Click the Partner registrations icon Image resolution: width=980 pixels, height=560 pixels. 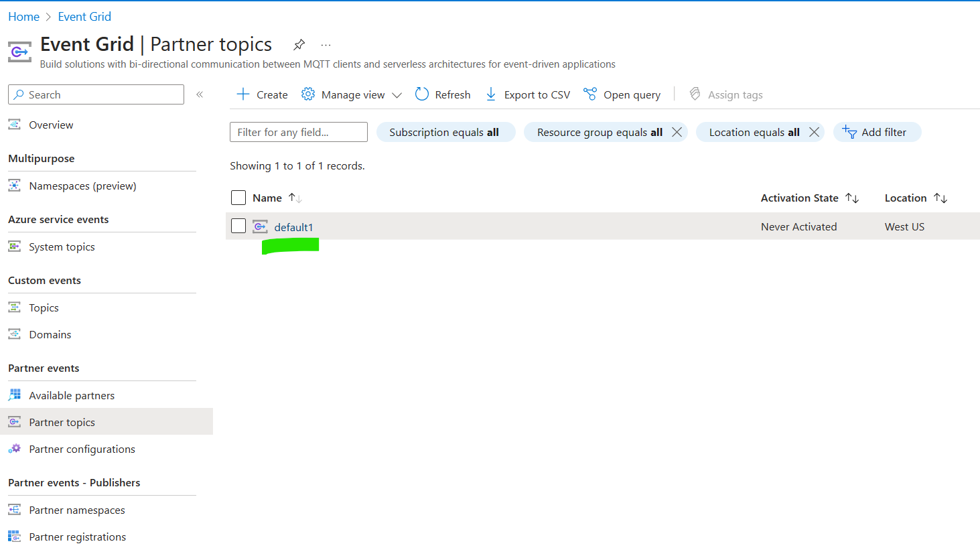pyautogui.click(x=14, y=537)
